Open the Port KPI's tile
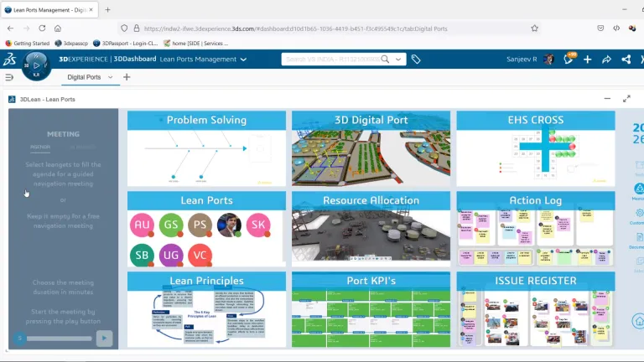This screenshot has width=644, height=362. 371,309
